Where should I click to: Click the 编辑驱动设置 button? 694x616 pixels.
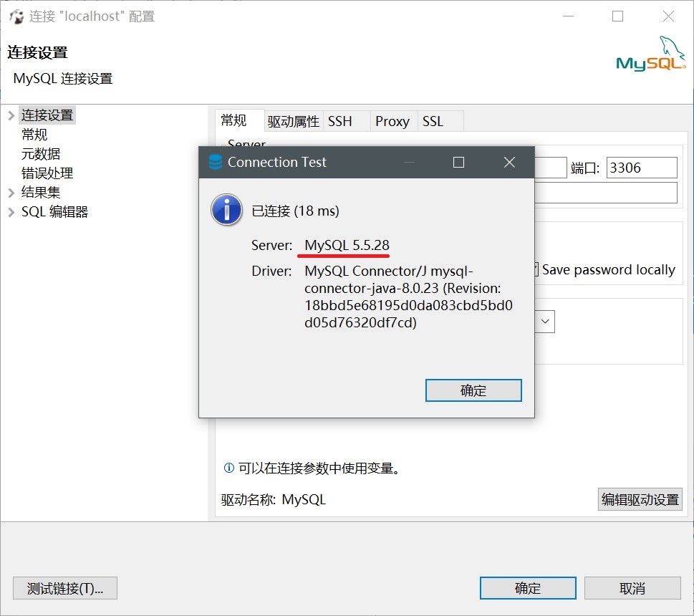coord(640,499)
